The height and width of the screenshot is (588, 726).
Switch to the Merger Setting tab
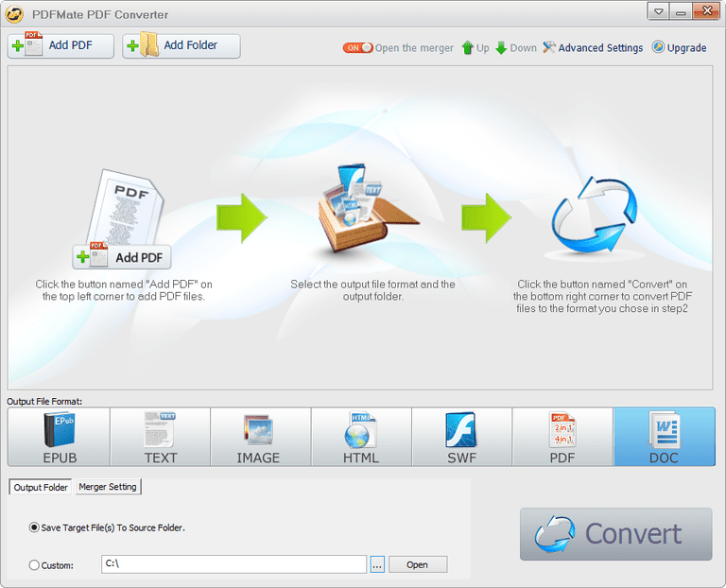tap(108, 487)
